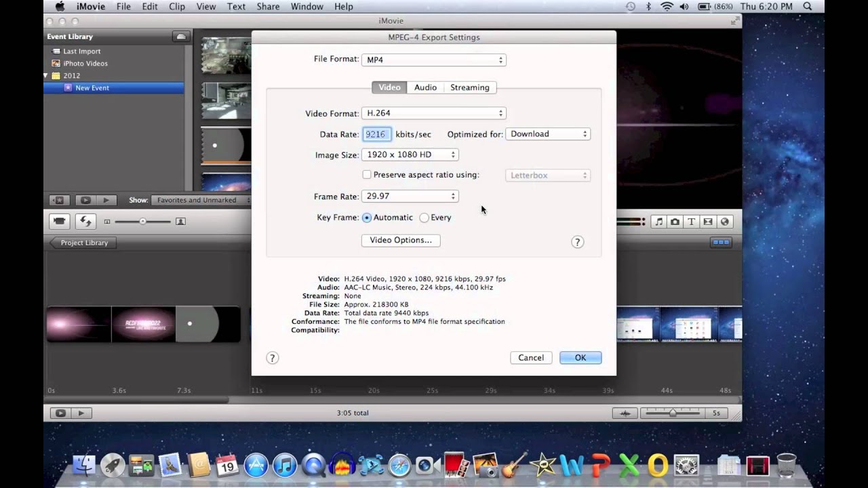Viewport: 868px width, 488px height.
Task: Open the Maps and Backgrounds globe icon
Action: pos(724,222)
